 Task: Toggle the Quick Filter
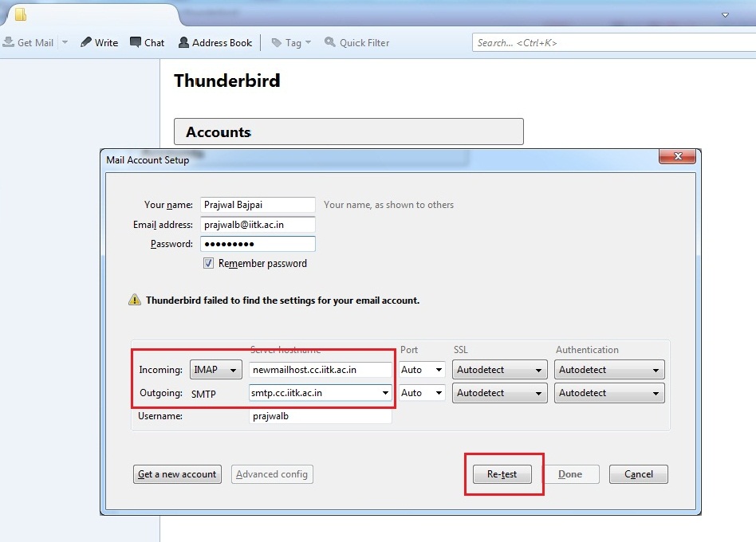point(356,42)
